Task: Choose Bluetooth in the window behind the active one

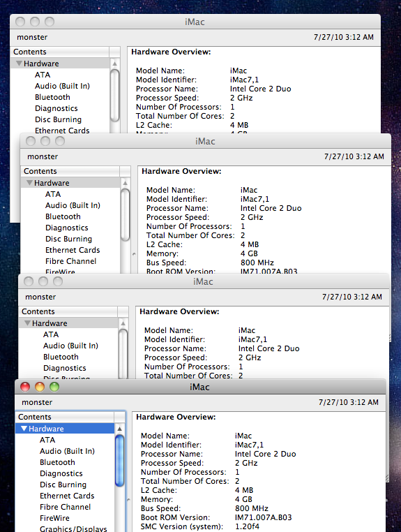Action: (61, 357)
